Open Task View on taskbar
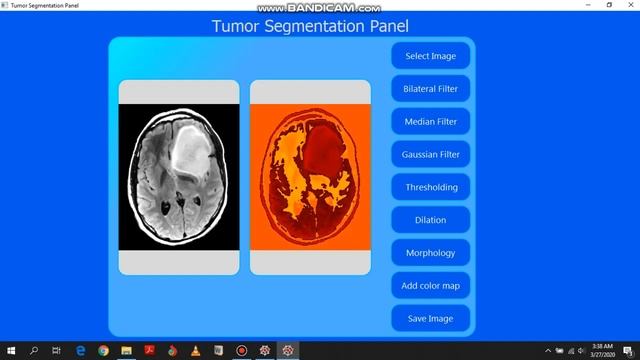This screenshot has height=360, width=640. [x=56, y=351]
